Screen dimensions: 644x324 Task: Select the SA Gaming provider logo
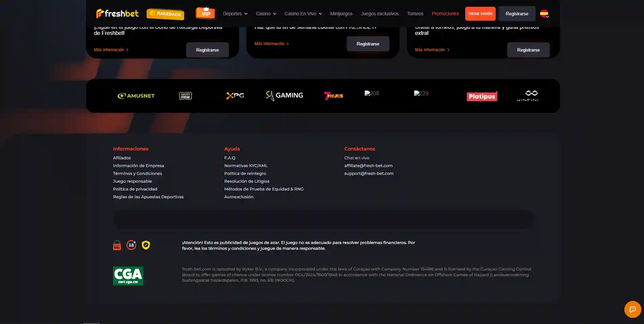coord(284,96)
